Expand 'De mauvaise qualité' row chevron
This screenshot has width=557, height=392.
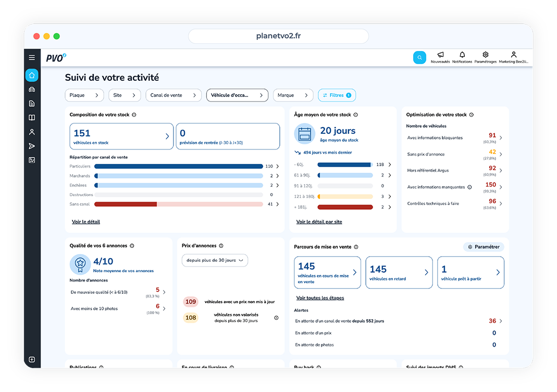tap(164, 292)
